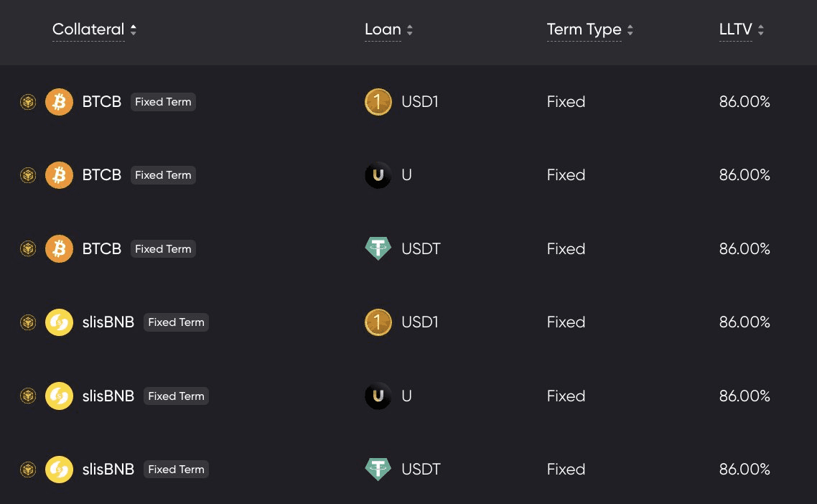
Task: Click the slisBNB icon in slisBNB/USD1 row
Action: click(x=59, y=322)
